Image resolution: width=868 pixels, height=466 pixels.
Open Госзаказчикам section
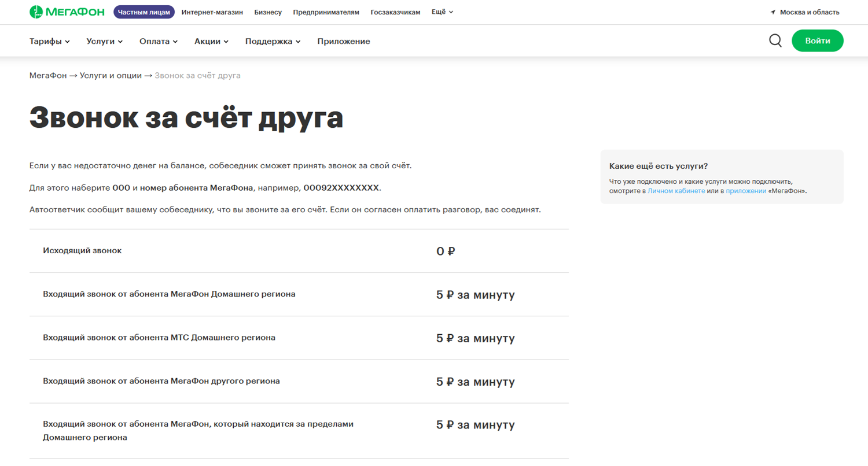pos(395,12)
